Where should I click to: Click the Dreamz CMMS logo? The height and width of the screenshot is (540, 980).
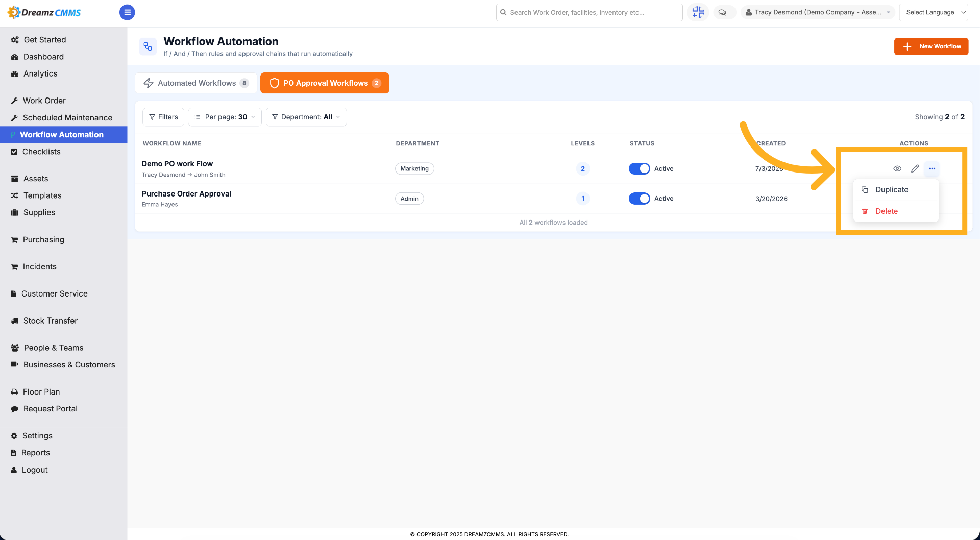[44, 12]
